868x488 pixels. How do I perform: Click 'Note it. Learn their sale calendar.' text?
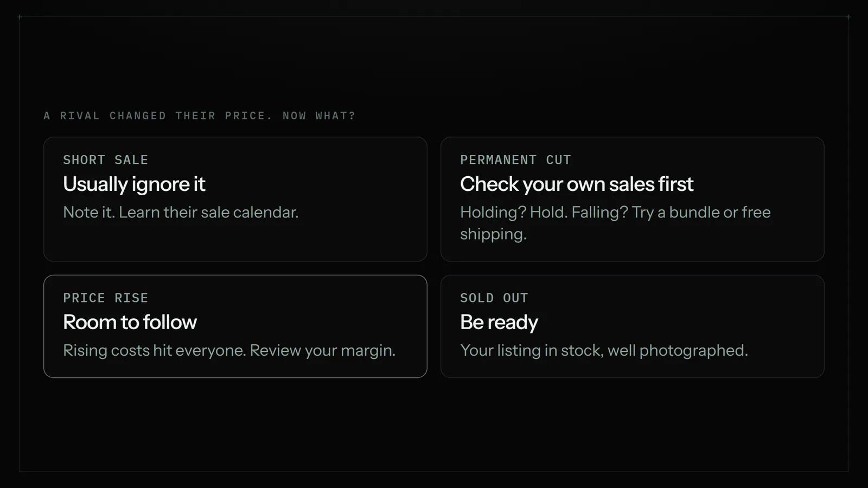181,212
